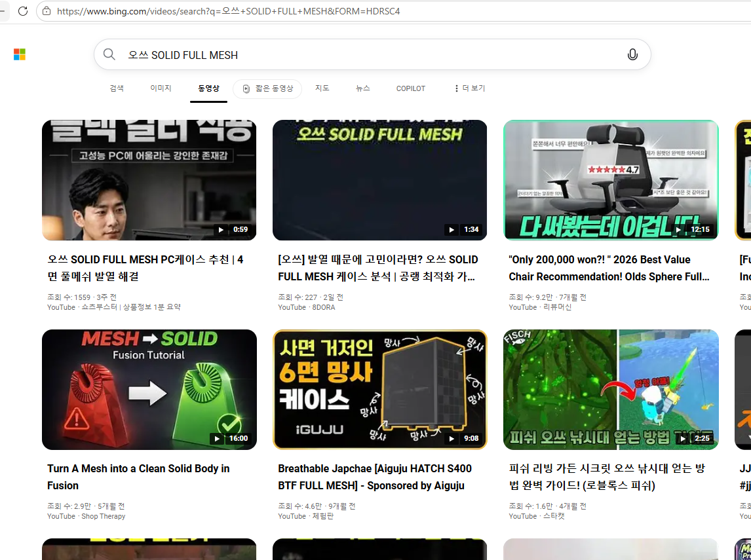
Task: Click the Microsoft logo icon
Action: point(20,54)
